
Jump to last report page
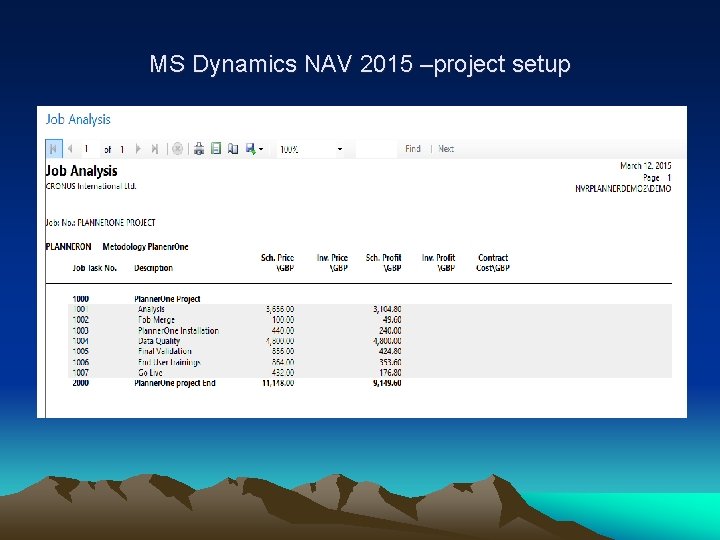[155, 149]
